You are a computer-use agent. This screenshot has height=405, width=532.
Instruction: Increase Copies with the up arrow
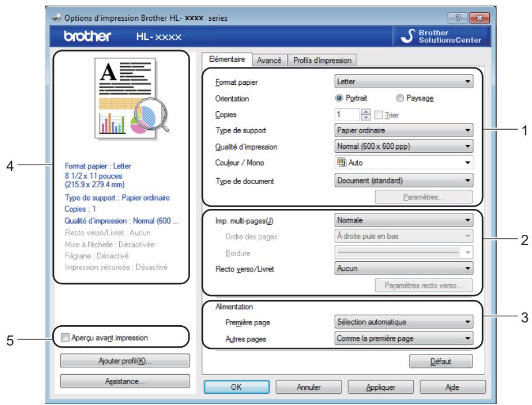click(x=366, y=112)
